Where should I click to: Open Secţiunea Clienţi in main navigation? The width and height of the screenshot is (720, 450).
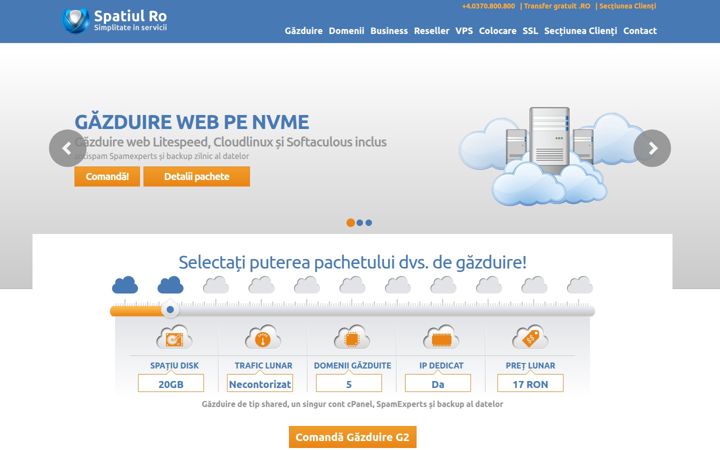tap(580, 31)
